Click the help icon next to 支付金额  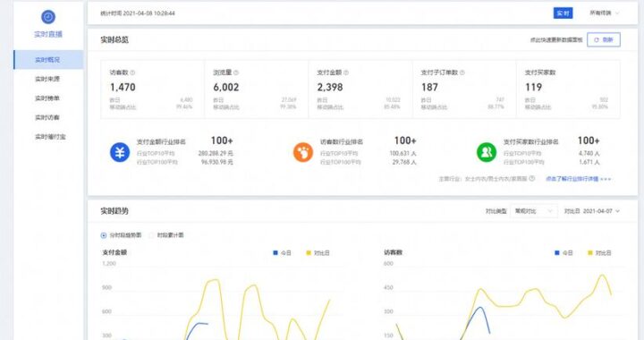(x=346, y=72)
